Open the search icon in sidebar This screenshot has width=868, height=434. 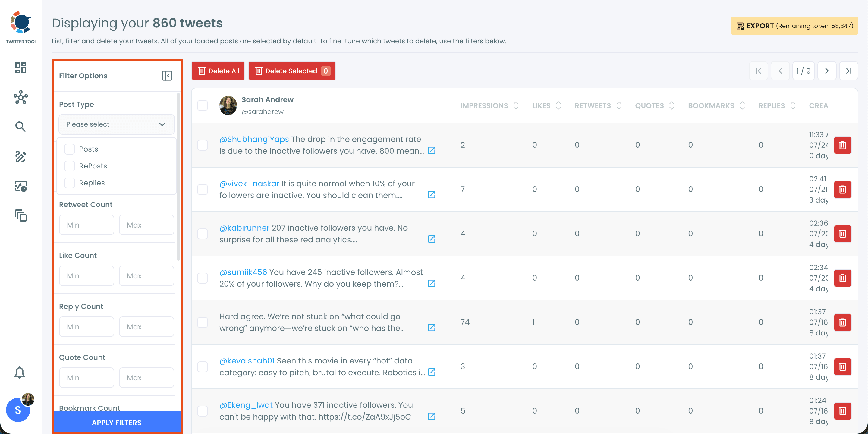tap(20, 127)
